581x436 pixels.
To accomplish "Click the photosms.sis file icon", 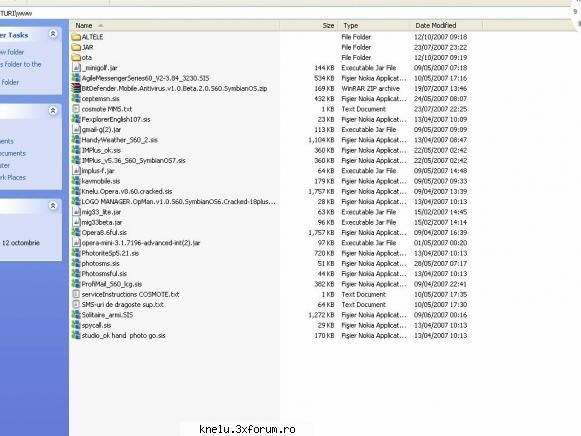I will click(76, 263).
